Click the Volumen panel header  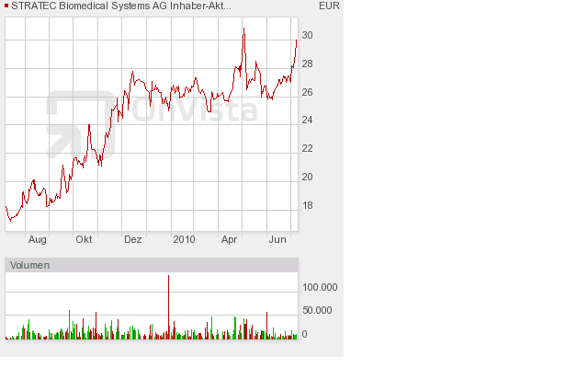tap(152, 265)
